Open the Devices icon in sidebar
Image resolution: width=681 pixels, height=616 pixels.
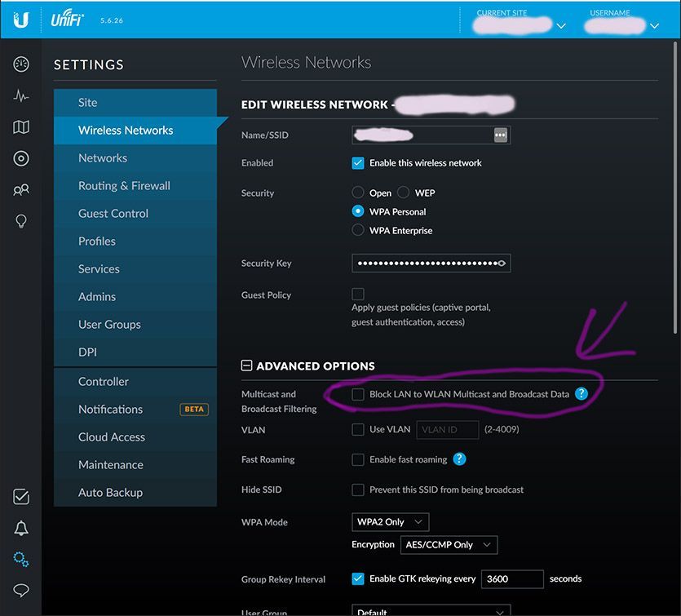(21, 158)
